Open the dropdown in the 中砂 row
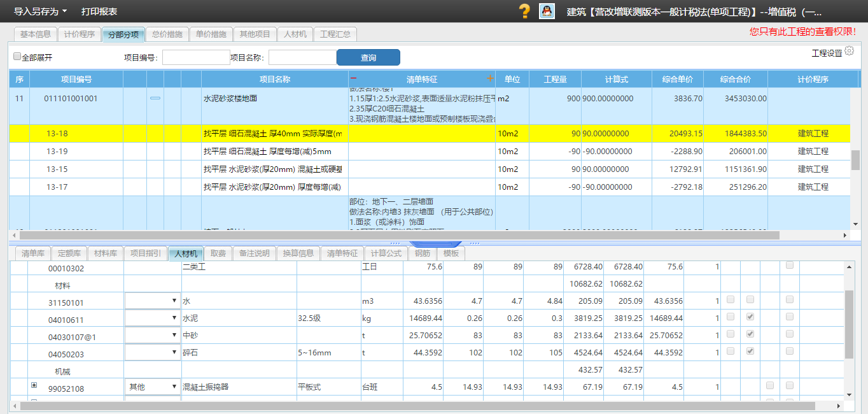Viewport: 868px width, 414px height. click(152, 334)
